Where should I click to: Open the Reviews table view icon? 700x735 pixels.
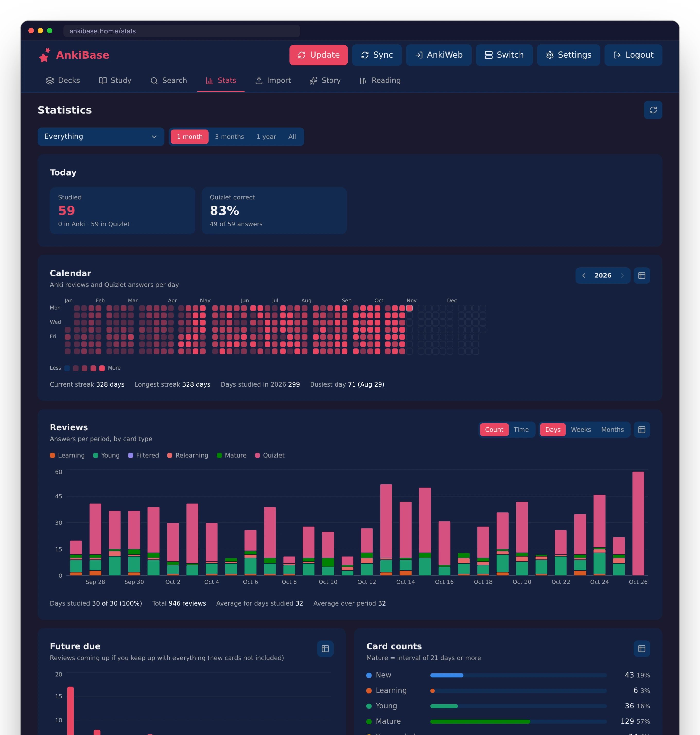641,430
